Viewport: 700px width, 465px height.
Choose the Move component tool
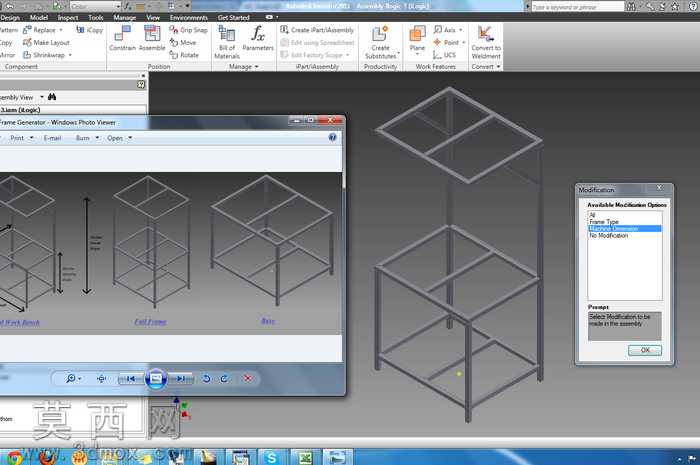tap(183, 42)
